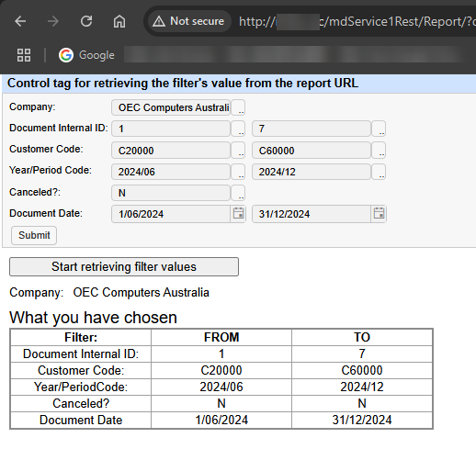Click table cell 2024/12 in TO column
The height and width of the screenshot is (449, 476).
pyautogui.click(x=362, y=387)
